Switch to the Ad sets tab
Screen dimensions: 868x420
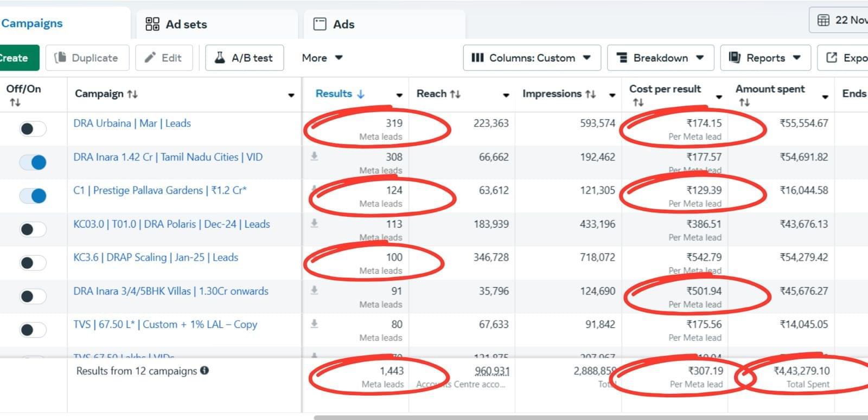(176, 24)
